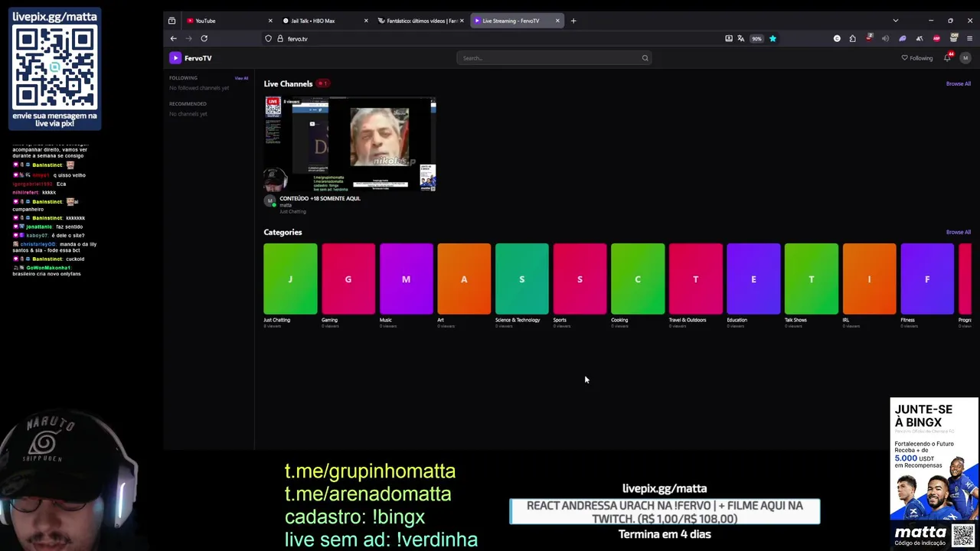Select the Live Streaming FervoTV tab
Screen dimensions: 980x551
tap(516, 21)
